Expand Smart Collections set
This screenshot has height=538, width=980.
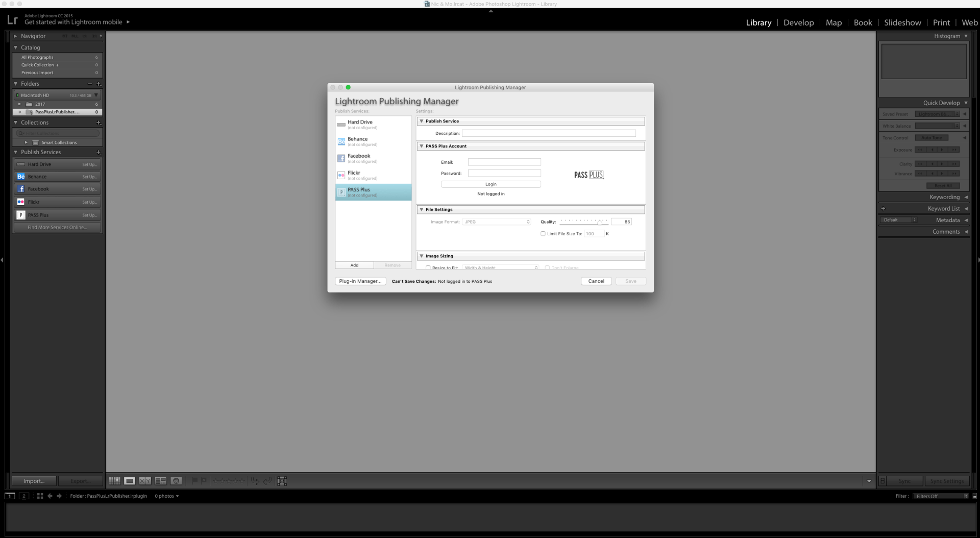tap(26, 142)
